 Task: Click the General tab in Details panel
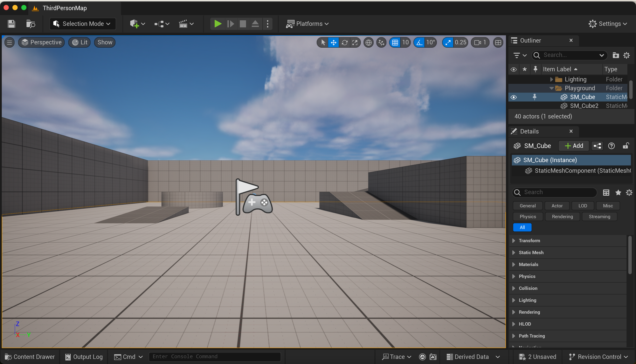[528, 206]
